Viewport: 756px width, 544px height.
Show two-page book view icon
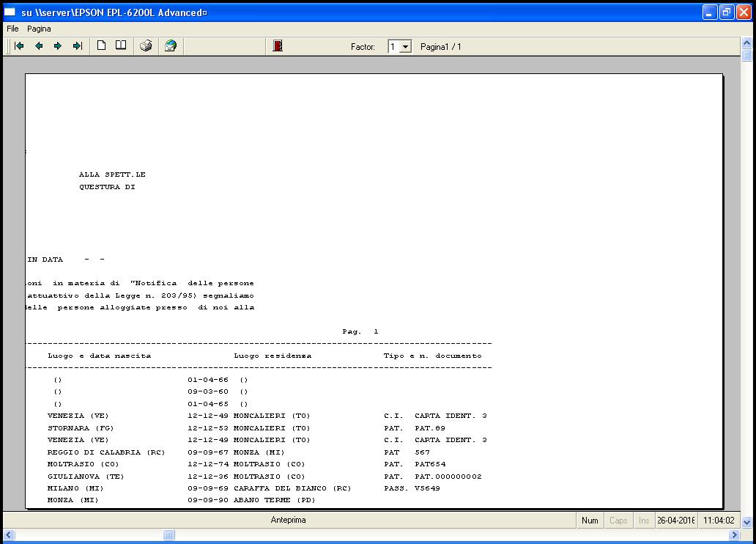(x=121, y=46)
